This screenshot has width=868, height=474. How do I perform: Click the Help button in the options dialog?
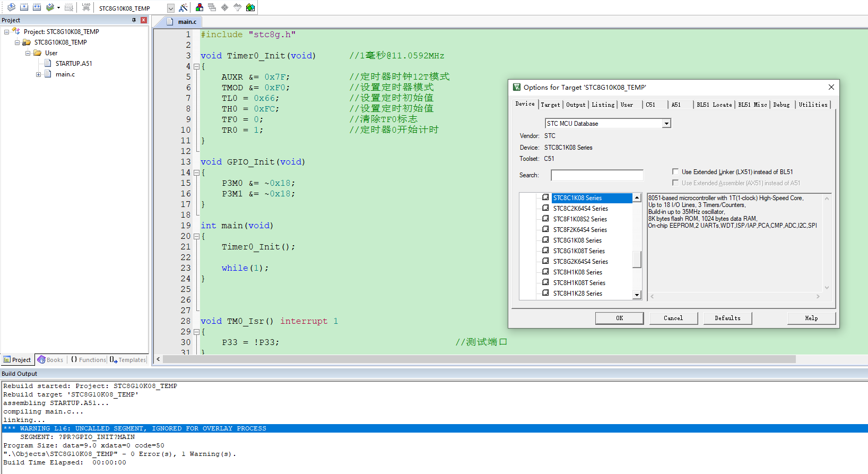811,318
